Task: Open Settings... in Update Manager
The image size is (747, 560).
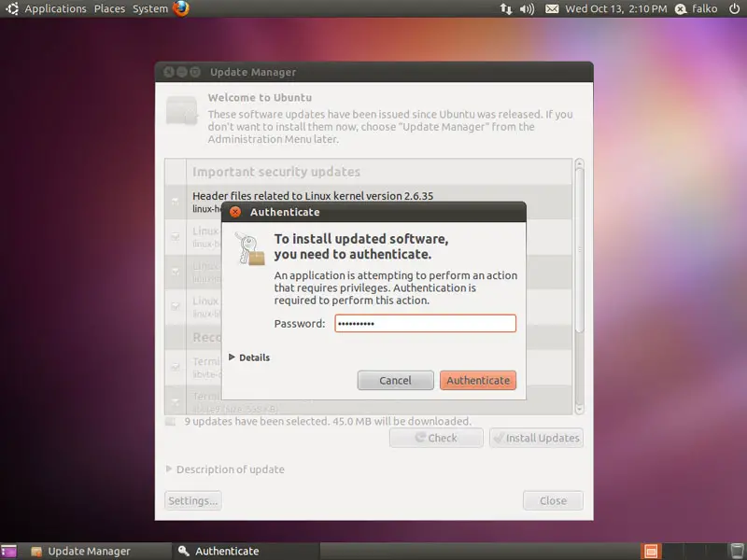Action: point(193,501)
